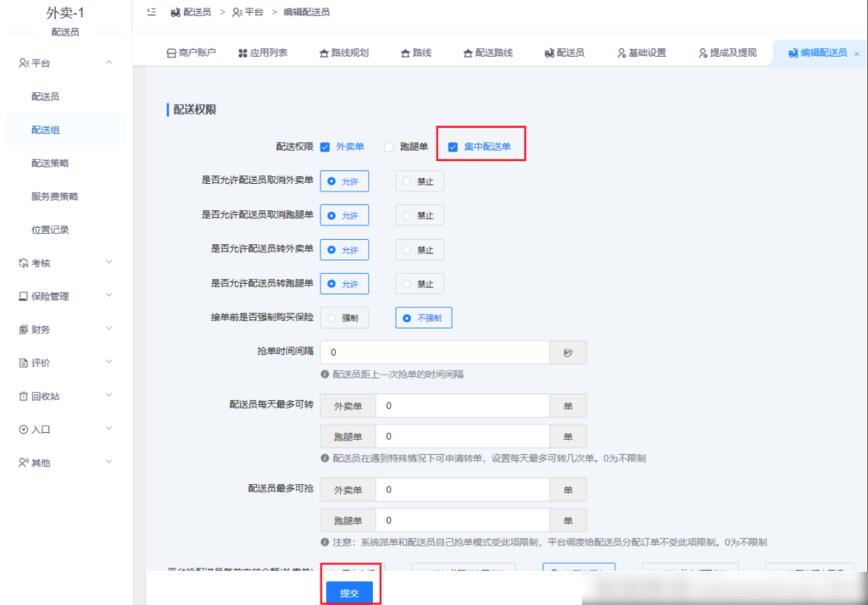
Task: Check the 跑腿单 checkbox
Action: click(390, 145)
